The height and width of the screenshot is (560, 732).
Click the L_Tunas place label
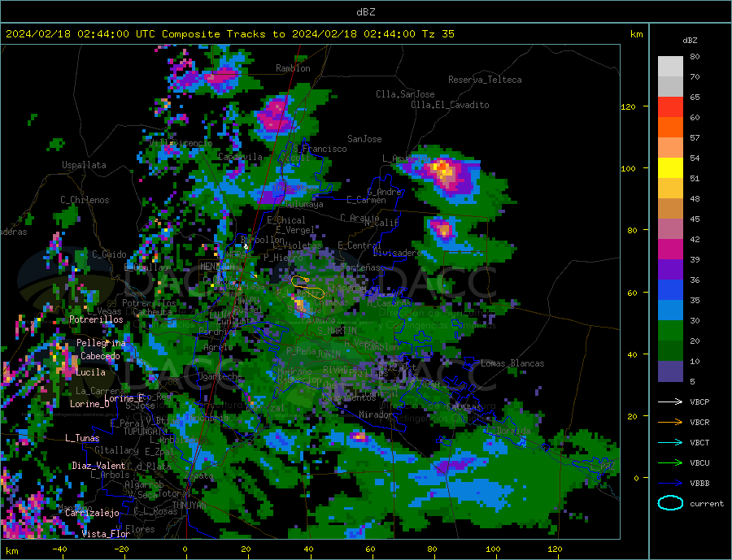(82, 438)
